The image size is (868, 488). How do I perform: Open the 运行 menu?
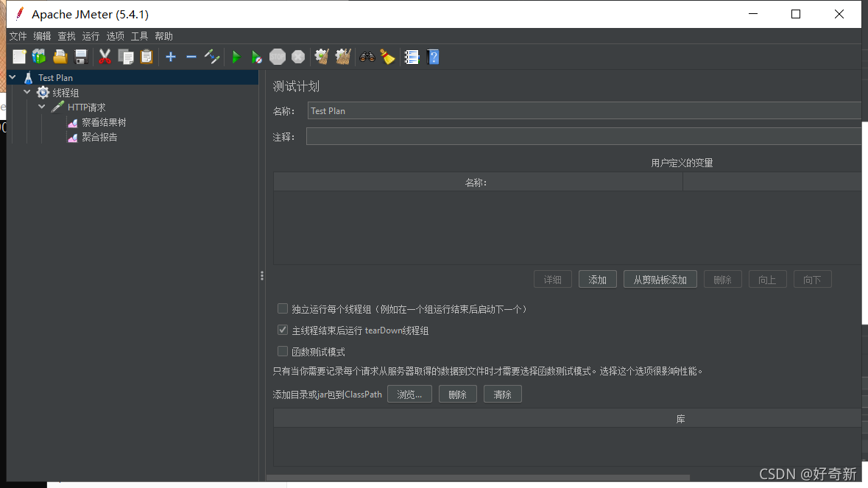[x=91, y=36]
